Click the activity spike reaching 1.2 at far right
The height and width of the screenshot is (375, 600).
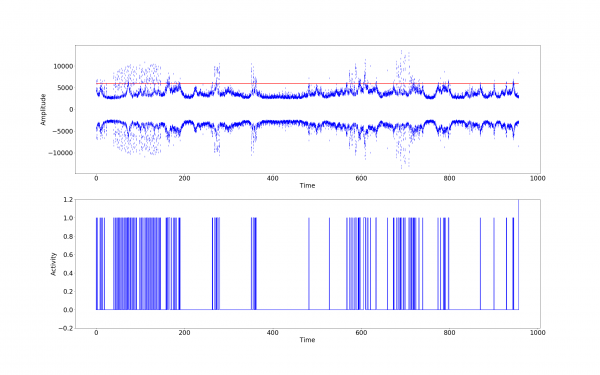(x=518, y=254)
